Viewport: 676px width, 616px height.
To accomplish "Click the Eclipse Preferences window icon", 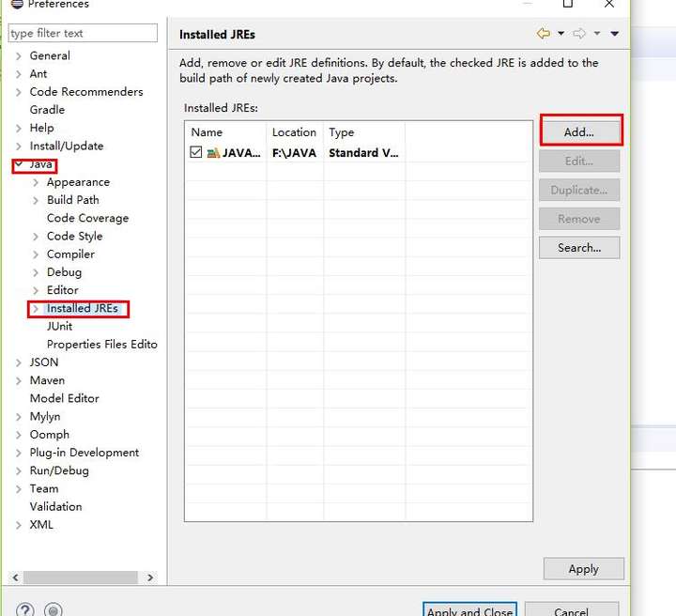I will click(x=16, y=4).
